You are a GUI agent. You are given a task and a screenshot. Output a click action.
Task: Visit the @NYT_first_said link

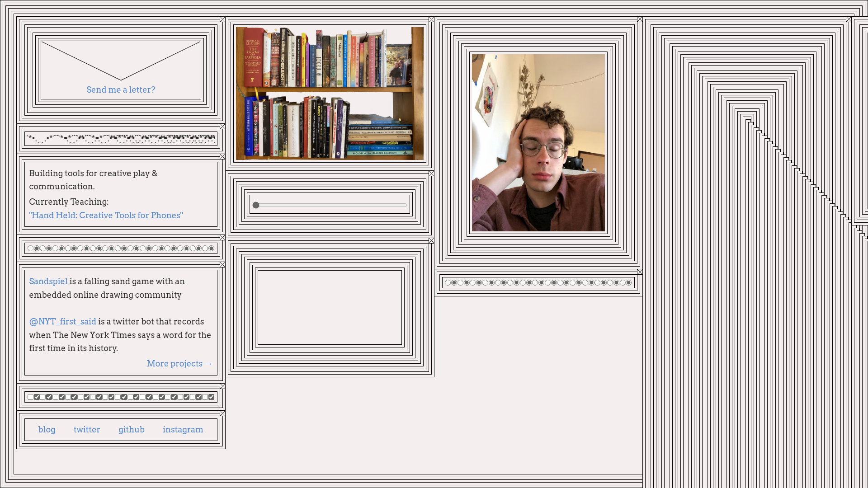(63, 322)
